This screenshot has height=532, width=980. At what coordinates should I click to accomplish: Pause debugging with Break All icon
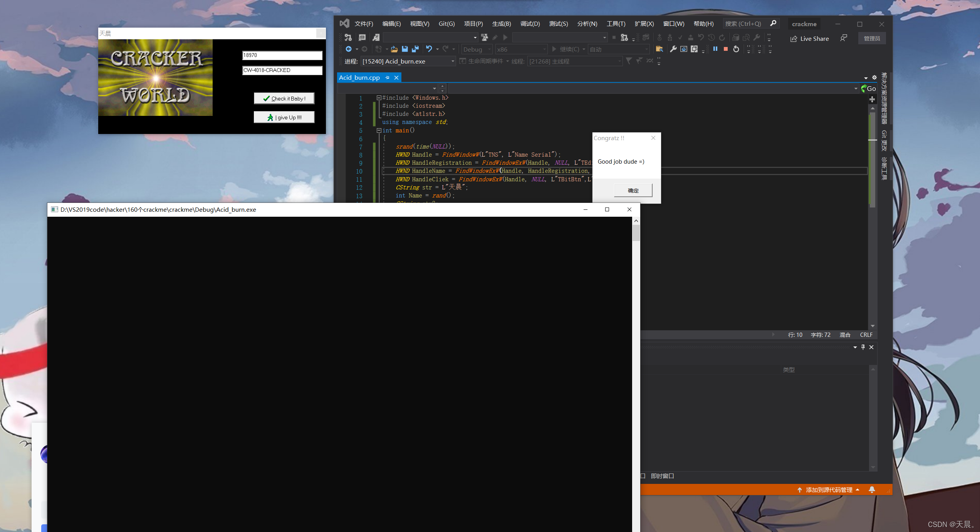(x=715, y=49)
